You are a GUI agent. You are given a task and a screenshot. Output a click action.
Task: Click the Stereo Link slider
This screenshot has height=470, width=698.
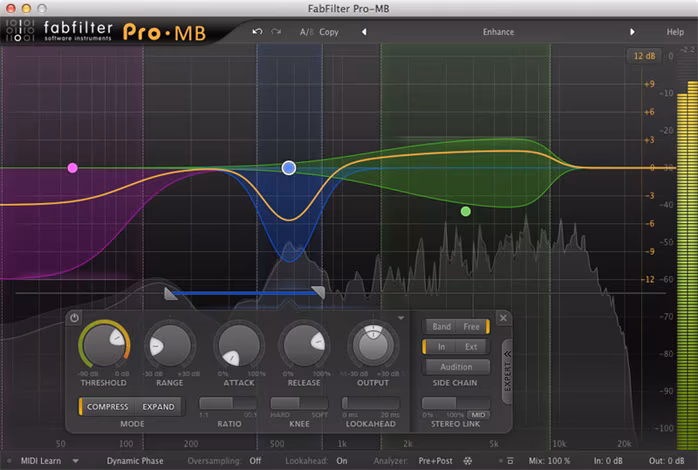pos(456,403)
